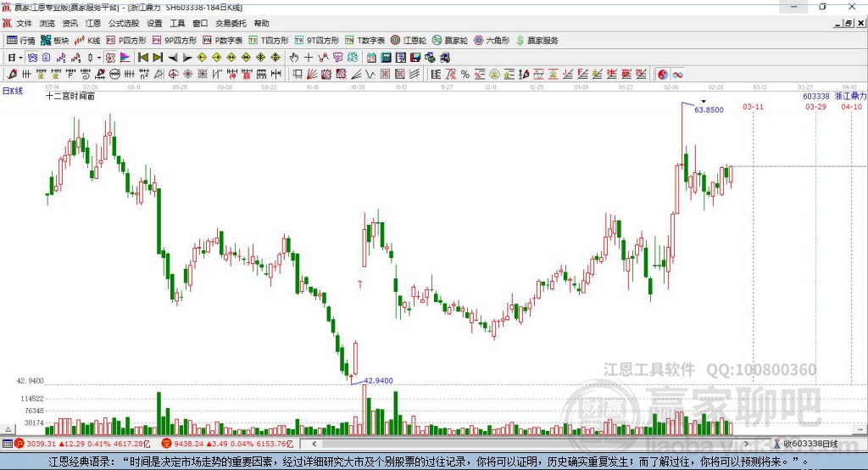
Task: Click the 赢 application logo icon
Action: point(7,23)
